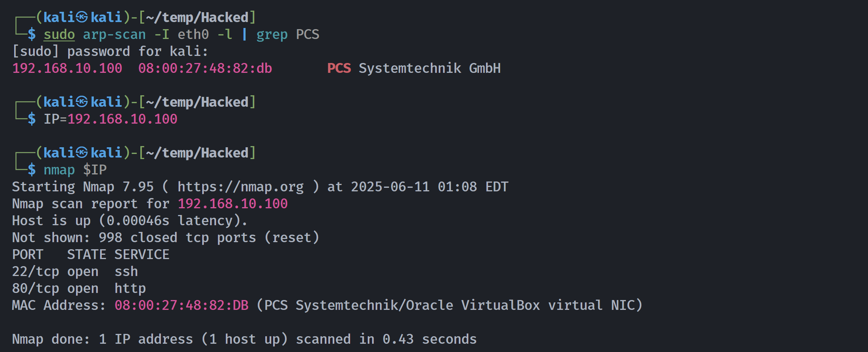Click the sudo password prompt line
This screenshot has width=868, height=352.
click(x=110, y=52)
